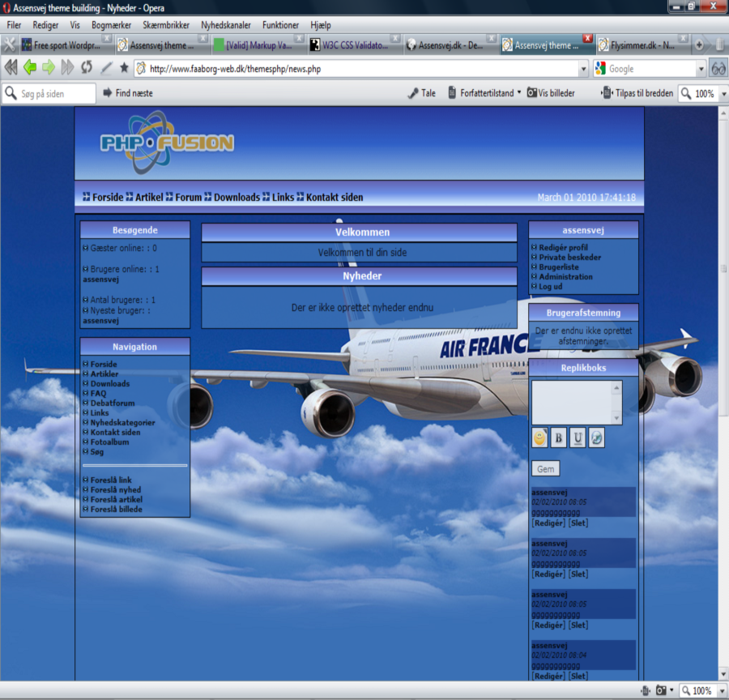Click the bold B button in Replikboks

558,438
